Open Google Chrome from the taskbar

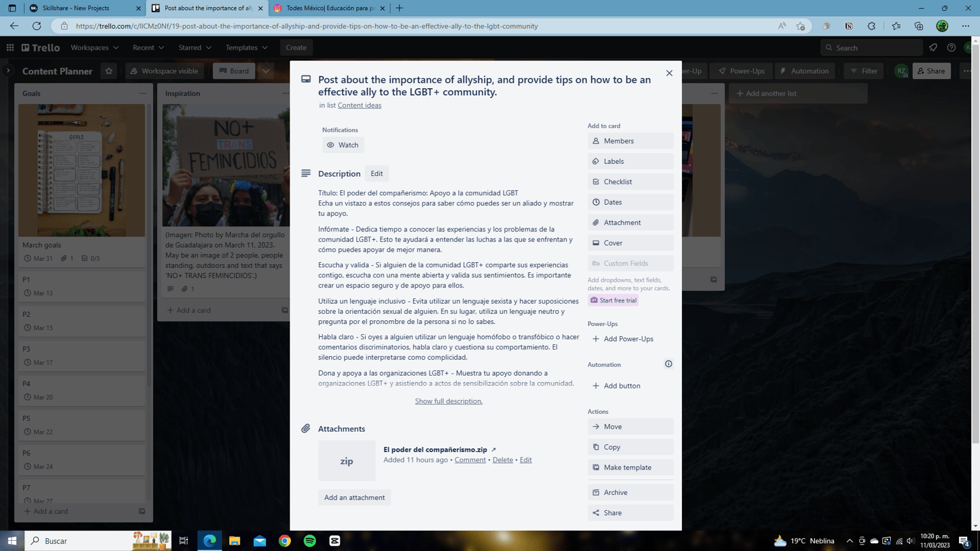285,541
